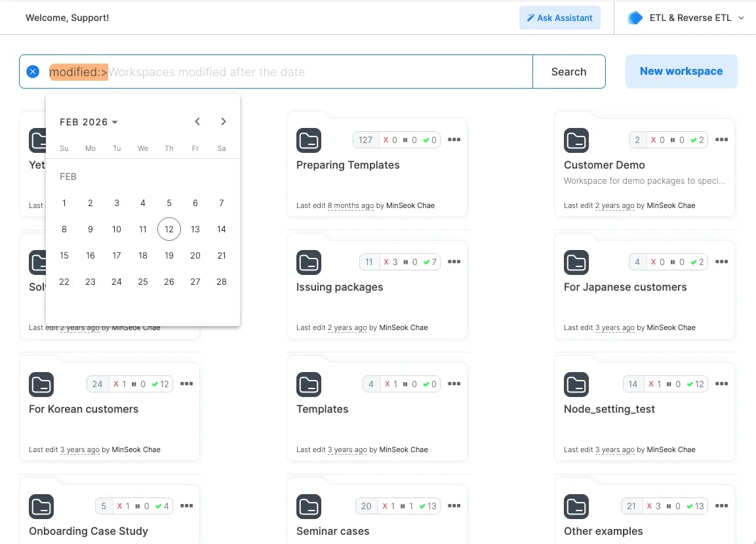
Task: Go to previous month in calendar
Action: (x=197, y=121)
